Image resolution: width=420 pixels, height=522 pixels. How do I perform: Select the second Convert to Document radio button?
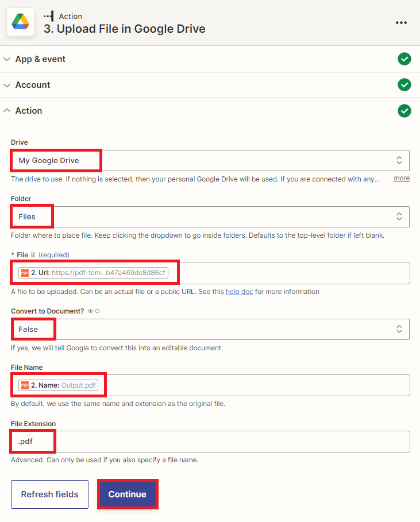pos(97,311)
